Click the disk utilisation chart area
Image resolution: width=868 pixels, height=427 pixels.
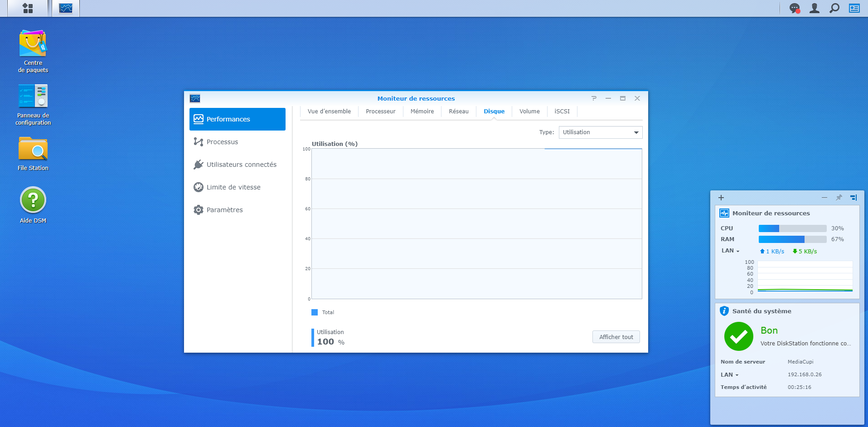click(476, 223)
